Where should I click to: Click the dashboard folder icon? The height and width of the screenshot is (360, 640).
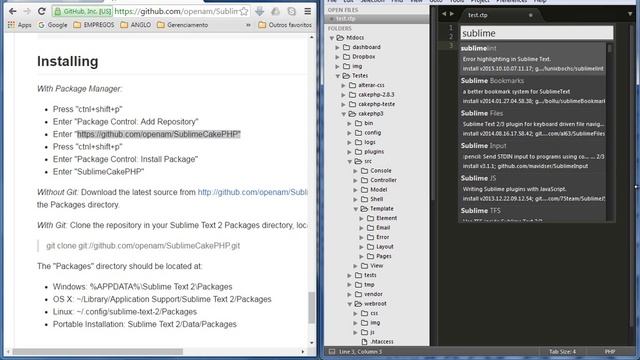click(x=347, y=47)
